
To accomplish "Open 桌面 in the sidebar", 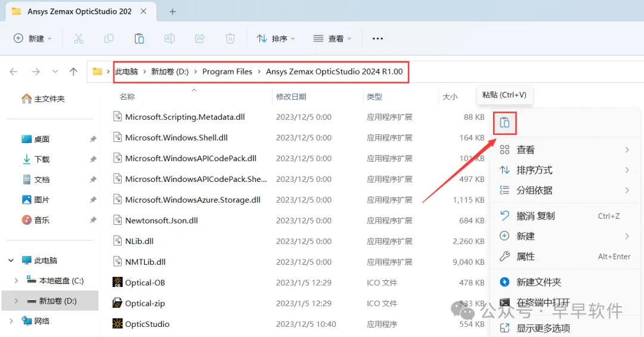I will (x=35, y=140).
